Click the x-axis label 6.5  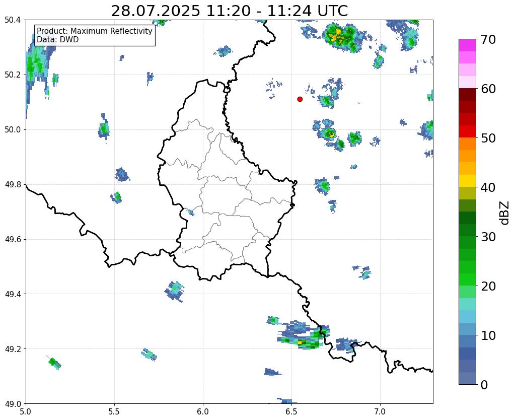click(x=291, y=412)
